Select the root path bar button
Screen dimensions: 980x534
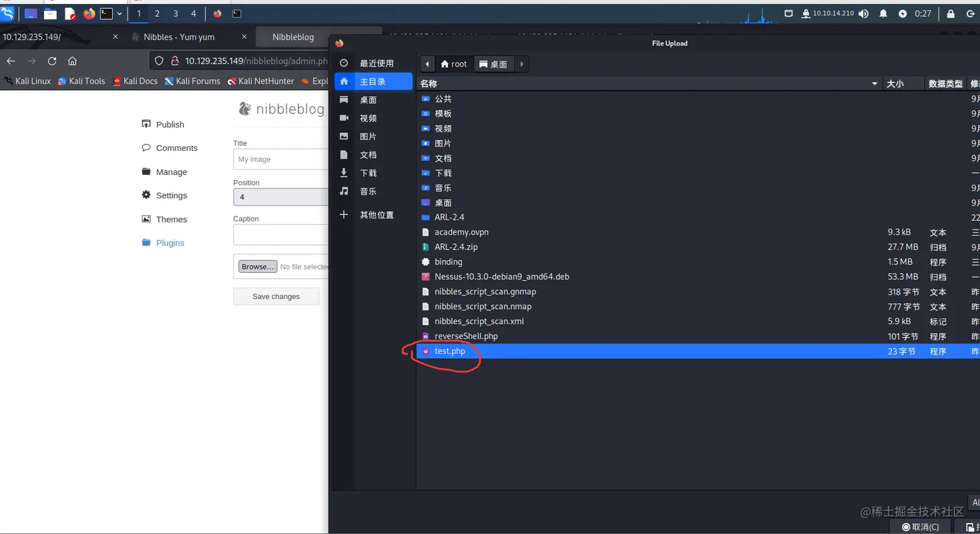click(x=454, y=64)
